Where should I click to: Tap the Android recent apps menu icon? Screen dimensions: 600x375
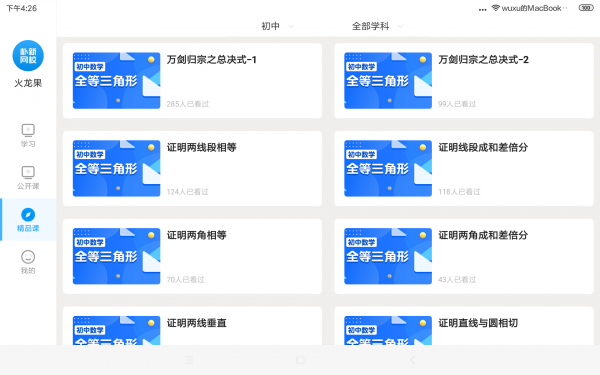tap(189, 360)
